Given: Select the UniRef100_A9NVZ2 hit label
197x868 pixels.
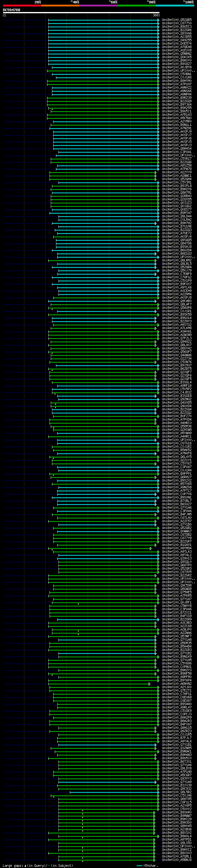Looking at the screenshot, I should [177, 88].
